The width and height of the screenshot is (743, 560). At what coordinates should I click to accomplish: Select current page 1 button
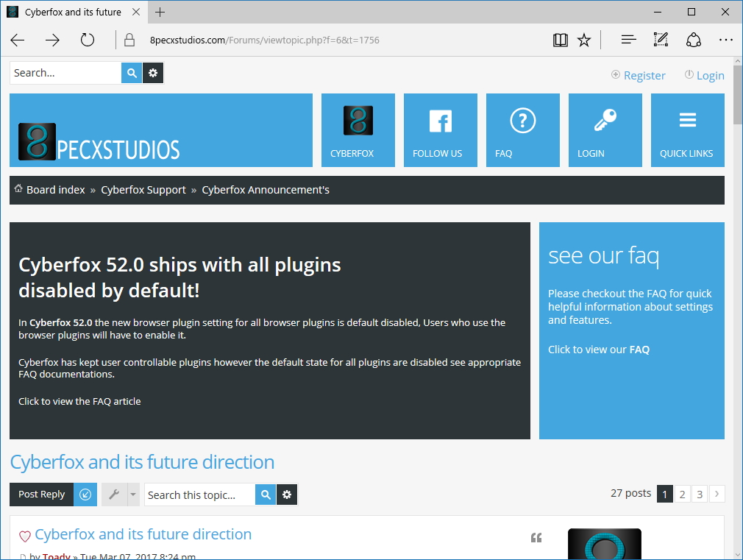(665, 495)
